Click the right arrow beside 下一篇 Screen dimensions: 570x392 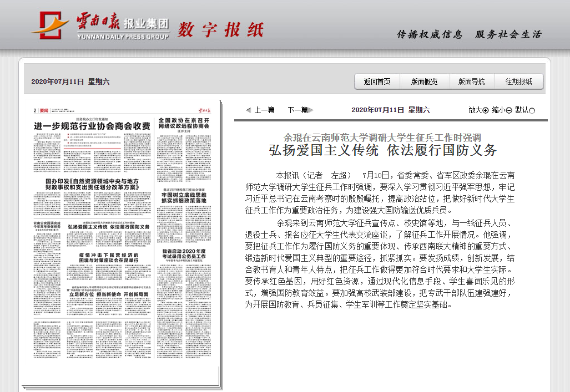311,110
